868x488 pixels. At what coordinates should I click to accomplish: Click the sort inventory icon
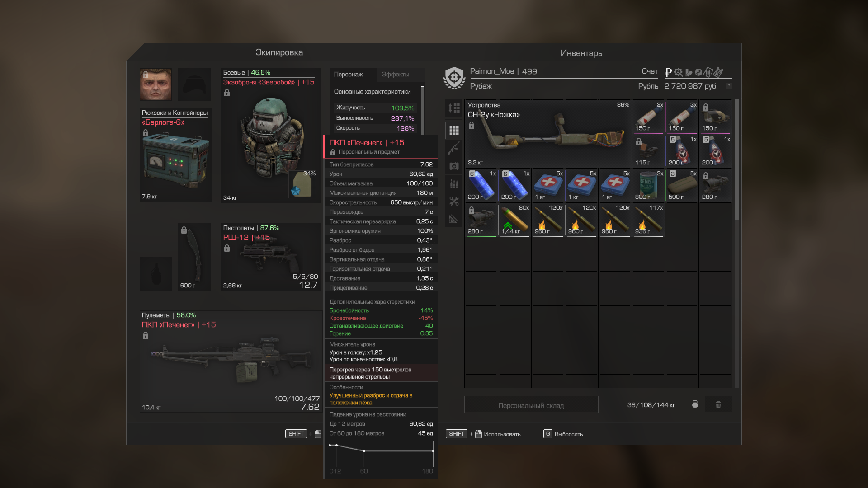point(454,108)
